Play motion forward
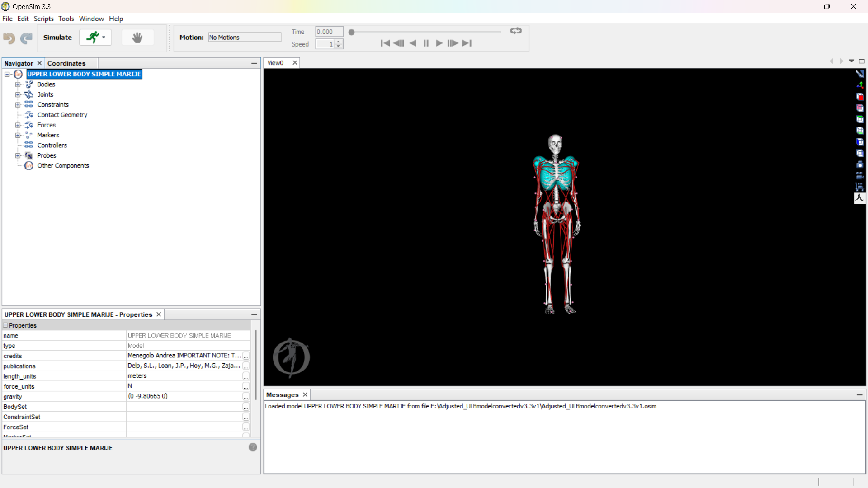The image size is (868, 488). (439, 43)
